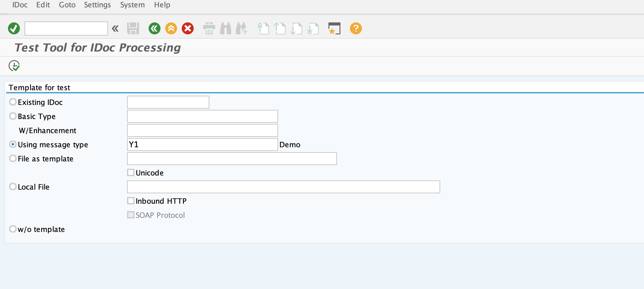Enable the Unicode checkbox

click(x=130, y=172)
